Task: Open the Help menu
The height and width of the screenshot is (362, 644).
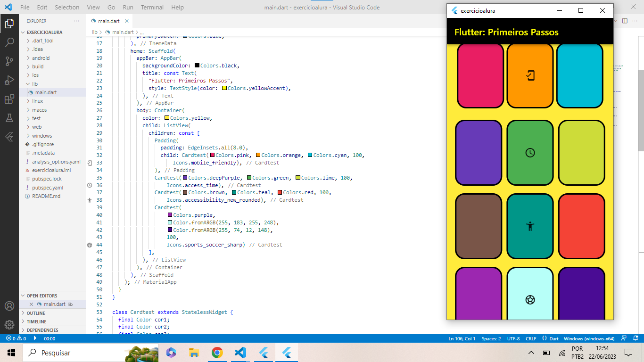Action: (177, 7)
